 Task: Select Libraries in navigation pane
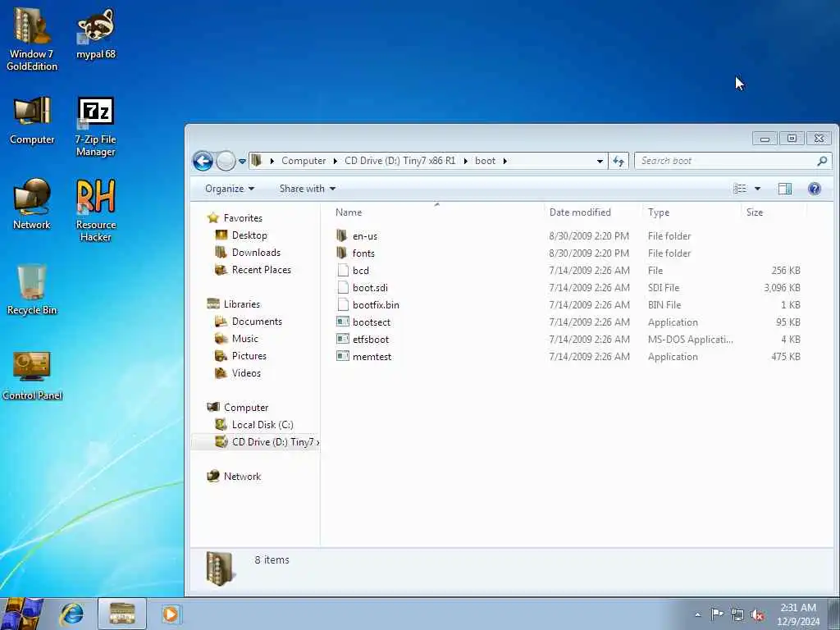pyautogui.click(x=242, y=304)
